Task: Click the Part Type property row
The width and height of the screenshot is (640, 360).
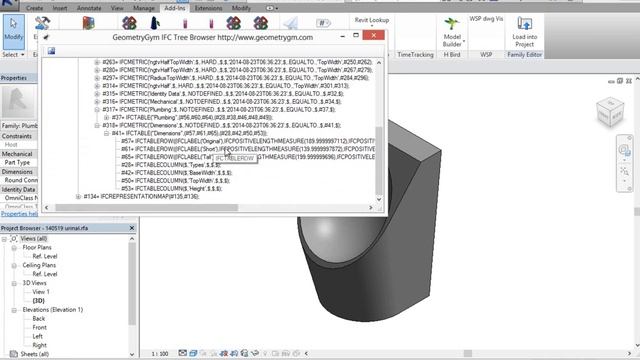Action: 19,162
